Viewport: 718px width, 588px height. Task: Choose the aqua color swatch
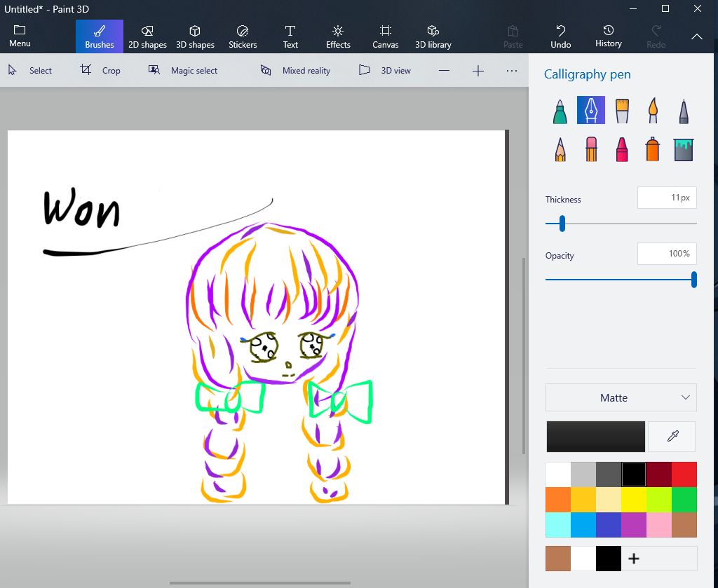(558, 525)
